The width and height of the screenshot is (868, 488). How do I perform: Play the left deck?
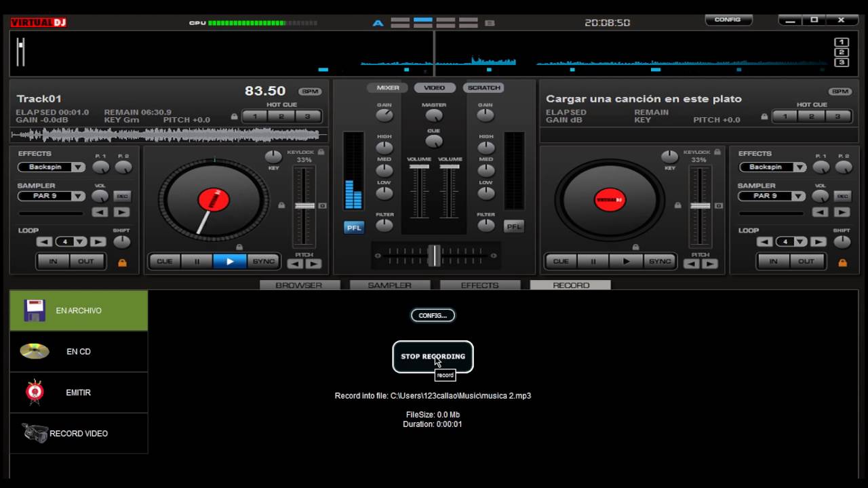(230, 261)
